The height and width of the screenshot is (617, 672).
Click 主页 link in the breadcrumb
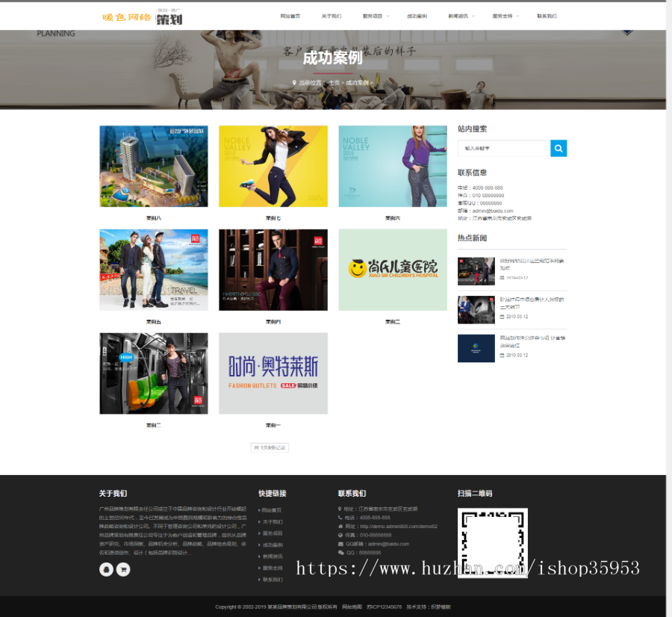(334, 82)
